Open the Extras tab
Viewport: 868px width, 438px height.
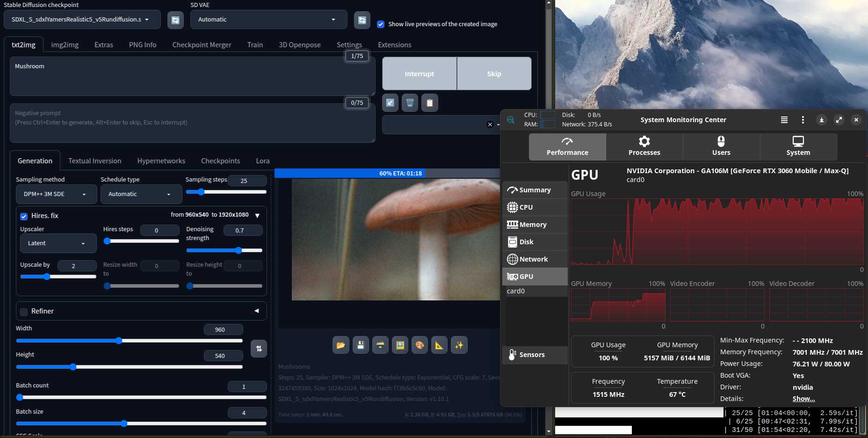tap(104, 45)
